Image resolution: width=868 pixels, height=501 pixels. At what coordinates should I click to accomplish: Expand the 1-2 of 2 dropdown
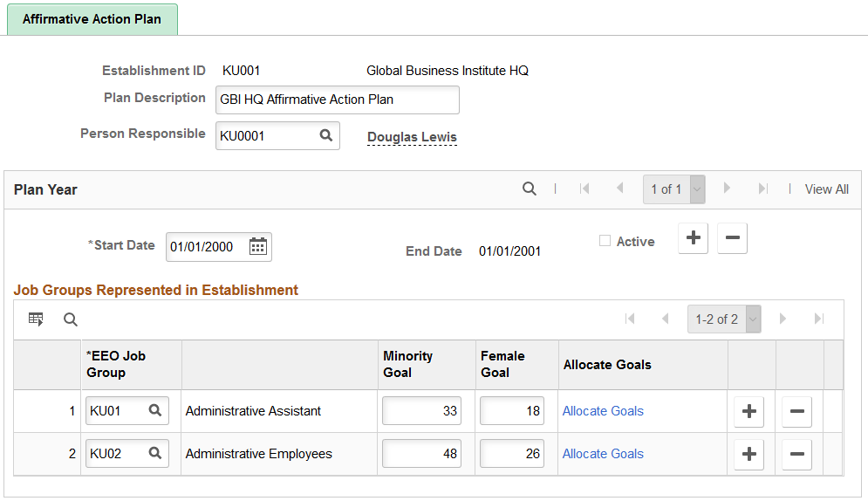753,319
